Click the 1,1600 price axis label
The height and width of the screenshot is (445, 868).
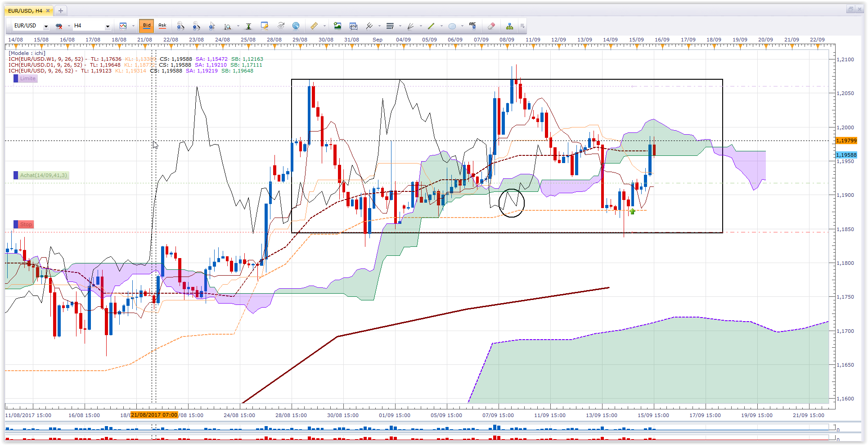click(845, 399)
